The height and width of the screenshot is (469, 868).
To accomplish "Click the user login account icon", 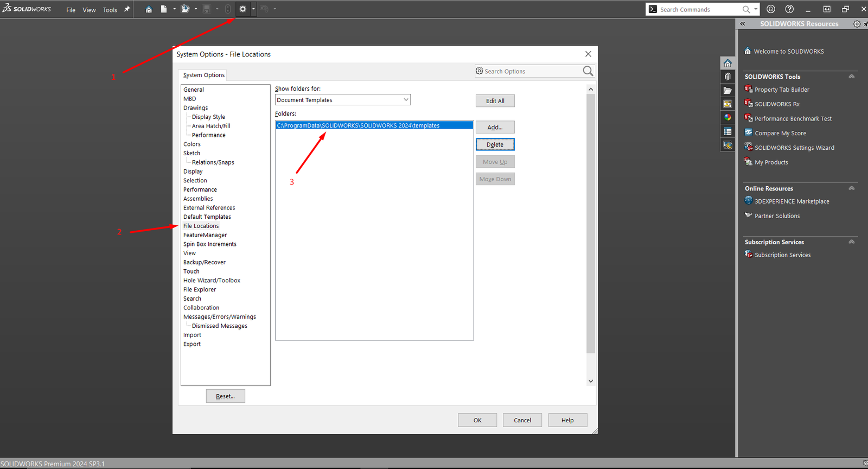I will click(x=771, y=9).
